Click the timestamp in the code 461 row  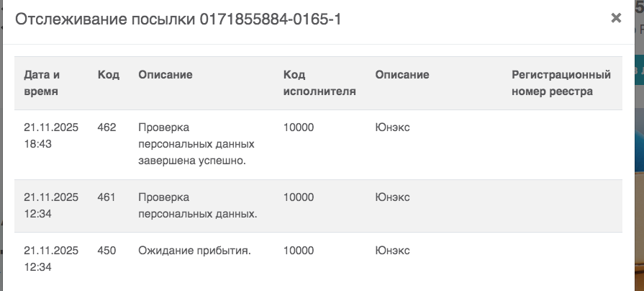coord(50,205)
